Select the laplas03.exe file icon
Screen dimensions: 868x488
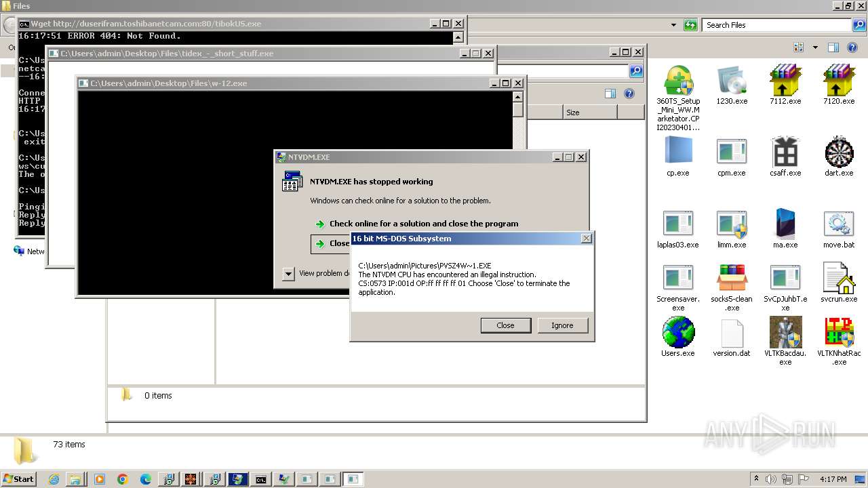coord(678,224)
